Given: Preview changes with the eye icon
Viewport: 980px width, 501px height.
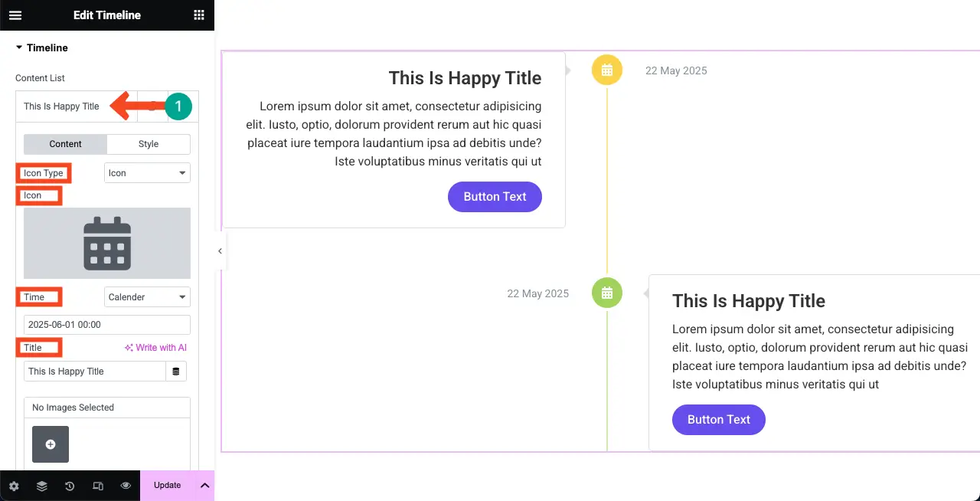Looking at the screenshot, I should pos(126,486).
